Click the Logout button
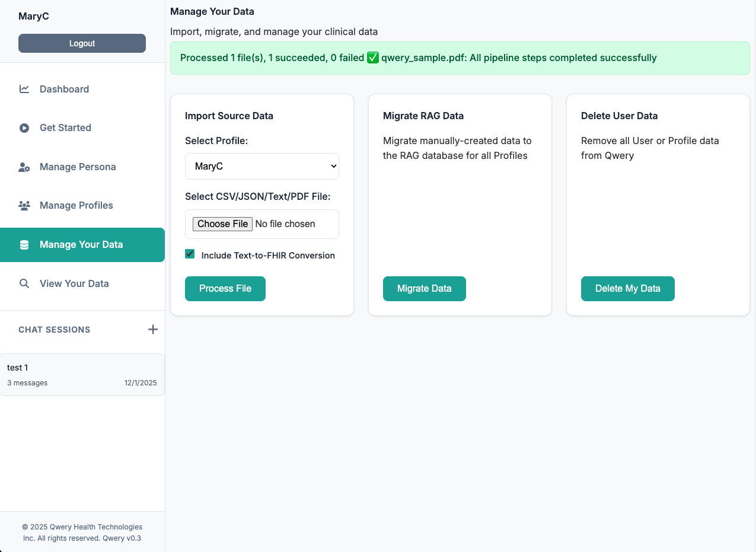The height and width of the screenshot is (552, 756). (82, 43)
